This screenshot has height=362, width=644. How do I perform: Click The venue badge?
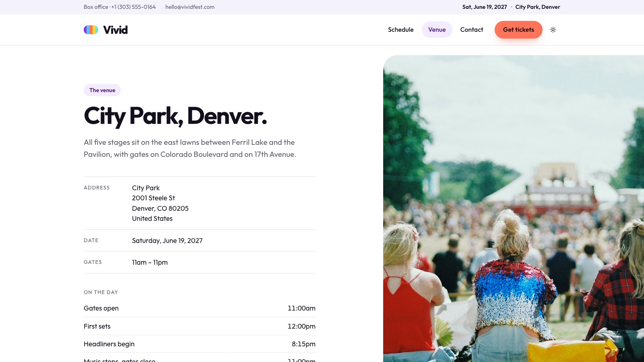102,90
